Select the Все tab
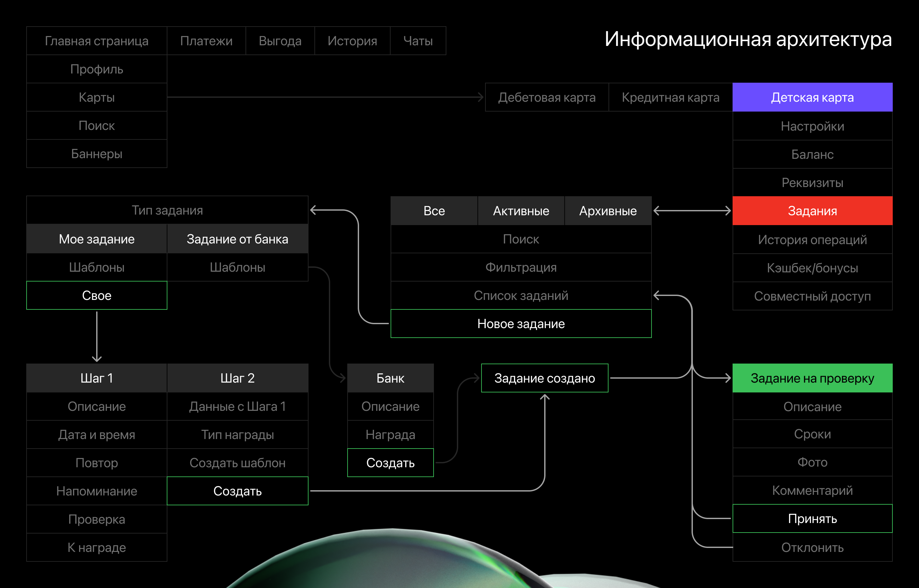Image resolution: width=919 pixels, height=588 pixels. (434, 211)
